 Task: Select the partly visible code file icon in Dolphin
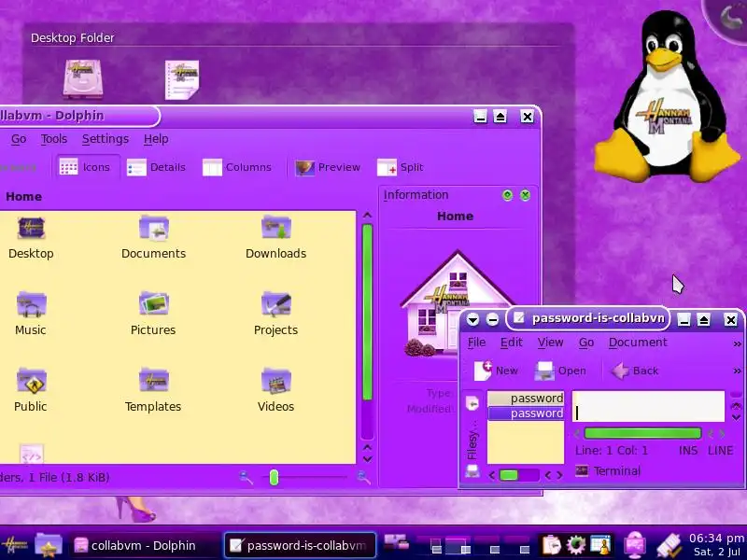pos(32,454)
